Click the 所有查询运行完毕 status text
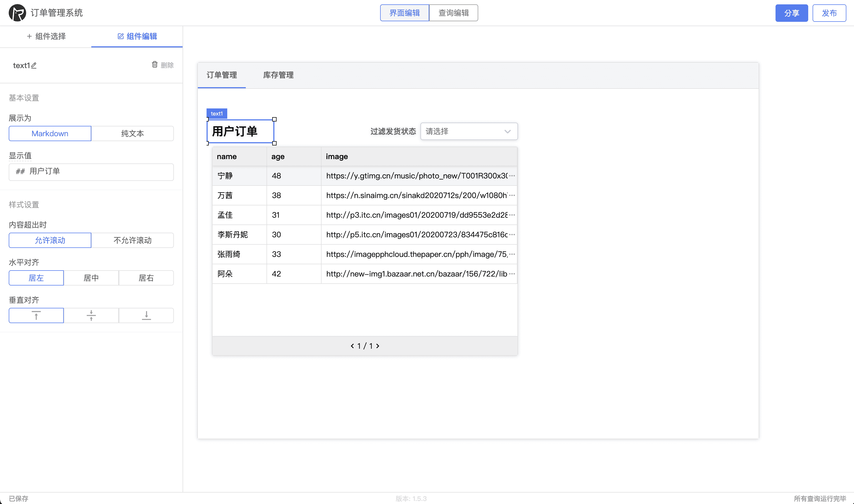 [820, 499]
